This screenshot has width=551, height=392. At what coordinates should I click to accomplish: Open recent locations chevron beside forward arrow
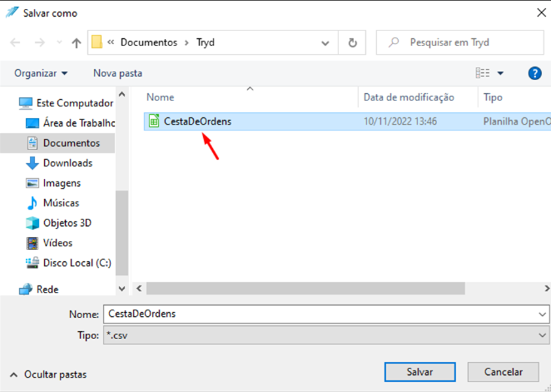click(x=59, y=42)
